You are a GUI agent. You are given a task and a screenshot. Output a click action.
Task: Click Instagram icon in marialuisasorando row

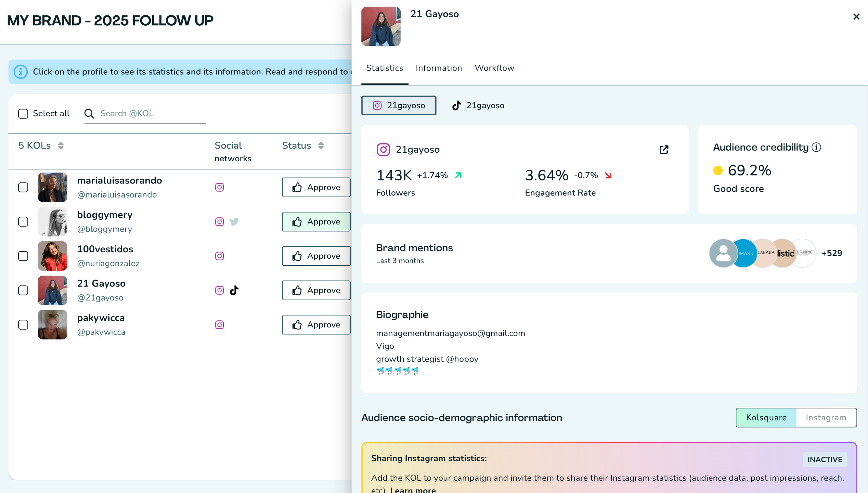click(219, 187)
